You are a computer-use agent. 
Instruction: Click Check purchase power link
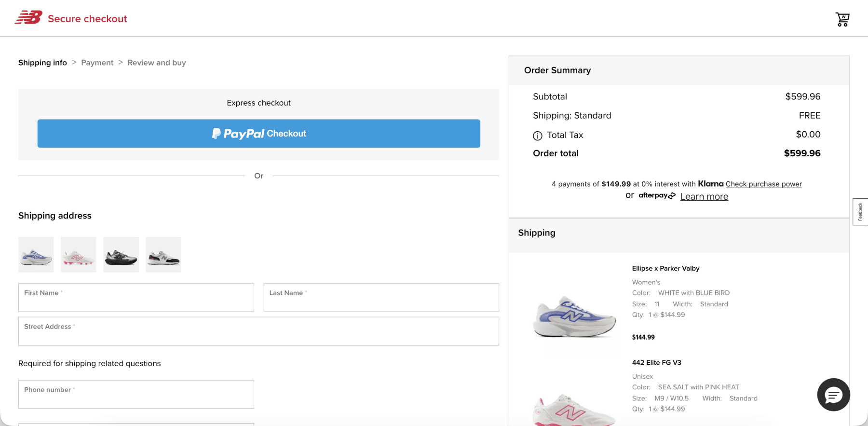pyautogui.click(x=764, y=184)
